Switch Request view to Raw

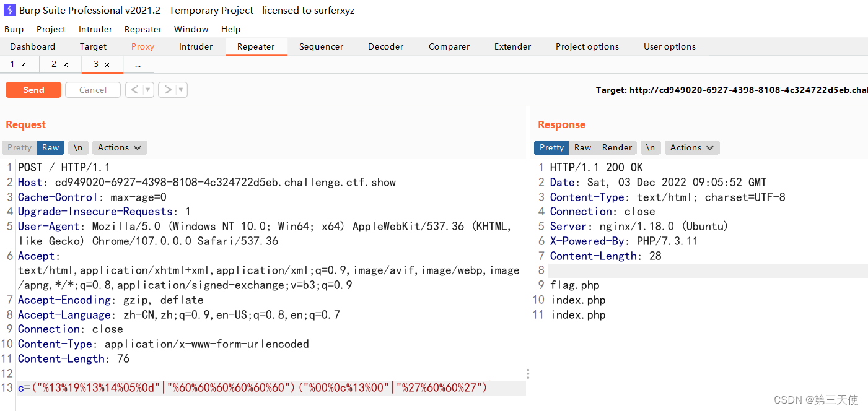[51, 147]
